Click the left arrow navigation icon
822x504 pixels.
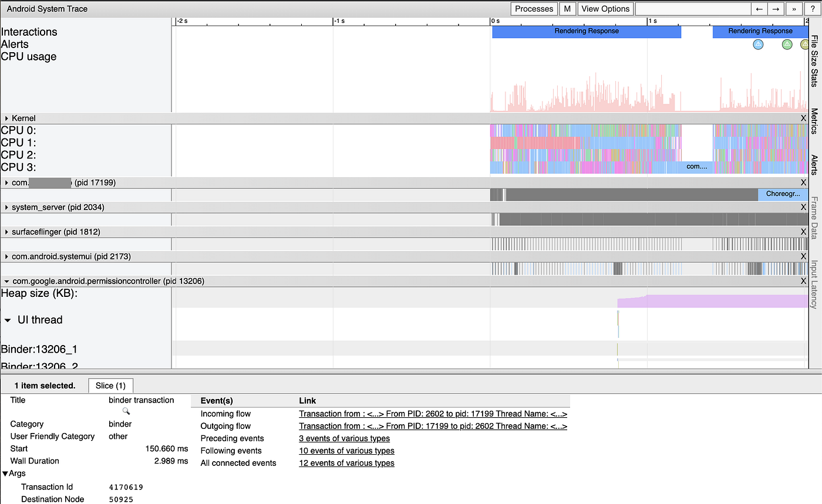pyautogui.click(x=758, y=9)
